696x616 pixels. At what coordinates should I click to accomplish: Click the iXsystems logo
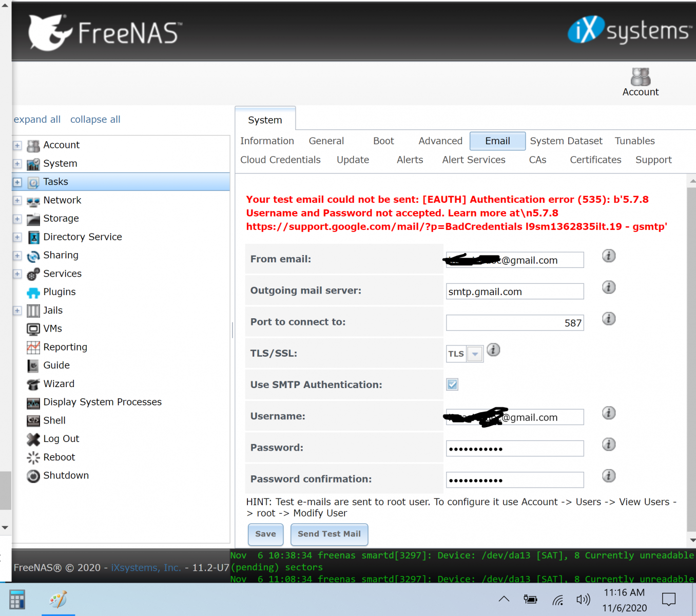coord(630,30)
